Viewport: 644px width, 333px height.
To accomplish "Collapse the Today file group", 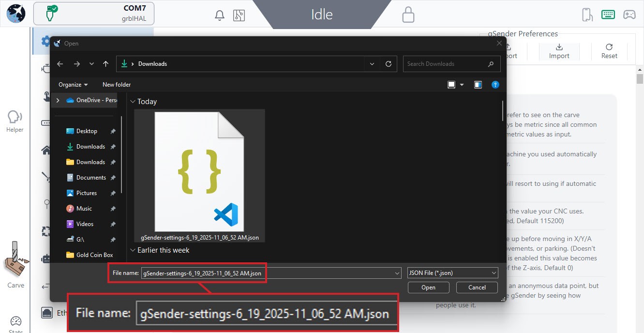I will click(x=133, y=102).
